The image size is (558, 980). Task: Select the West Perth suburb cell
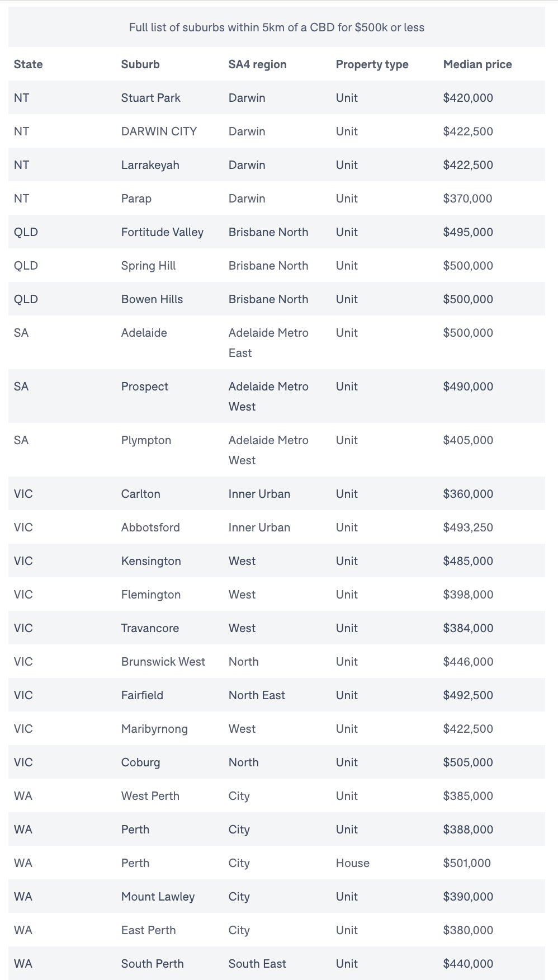point(150,796)
